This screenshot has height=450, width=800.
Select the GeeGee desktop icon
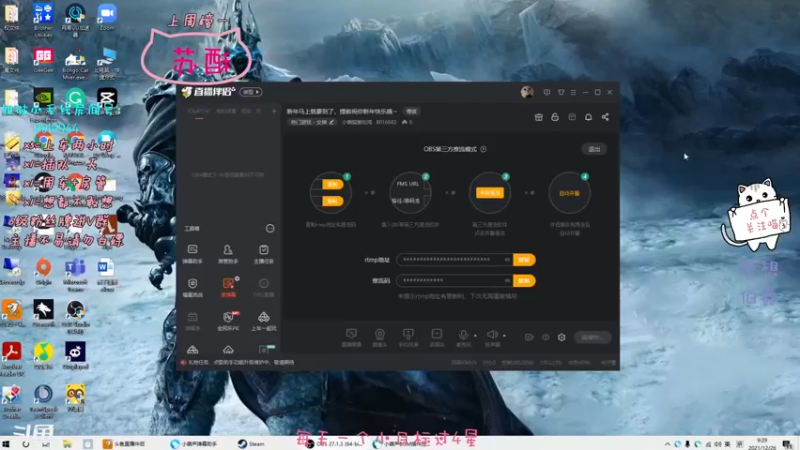pos(43,60)
